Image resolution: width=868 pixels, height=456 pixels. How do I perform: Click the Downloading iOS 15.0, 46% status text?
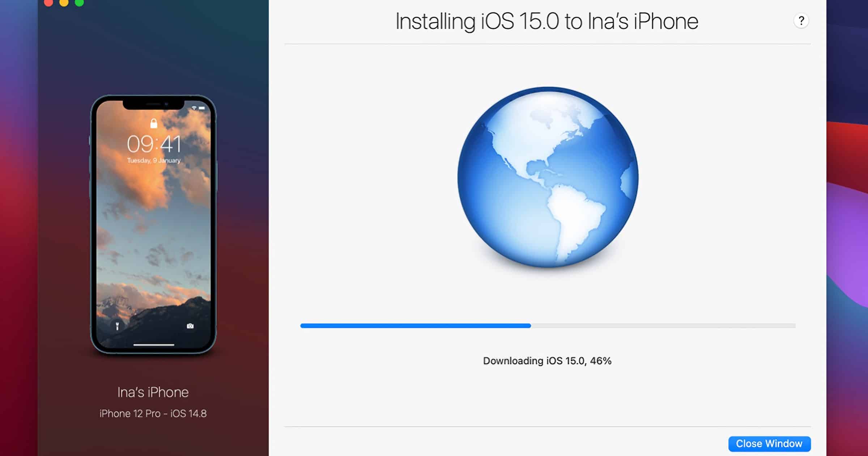tap(547, 361)
